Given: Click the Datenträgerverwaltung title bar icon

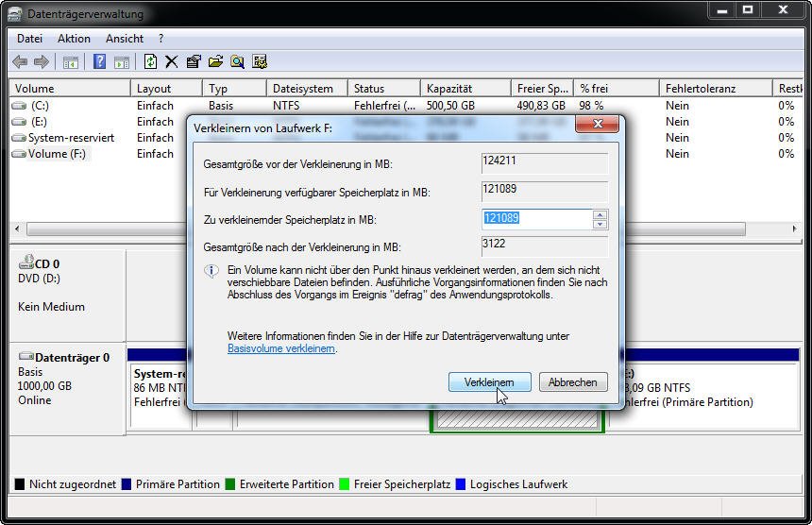Looking at the screenshot, I should pyautogui.click(x=14, y=14).
